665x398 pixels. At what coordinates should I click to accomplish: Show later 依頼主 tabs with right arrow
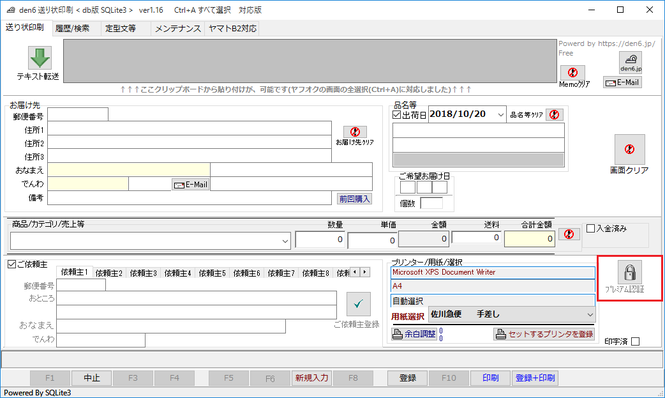click(365, 272)
